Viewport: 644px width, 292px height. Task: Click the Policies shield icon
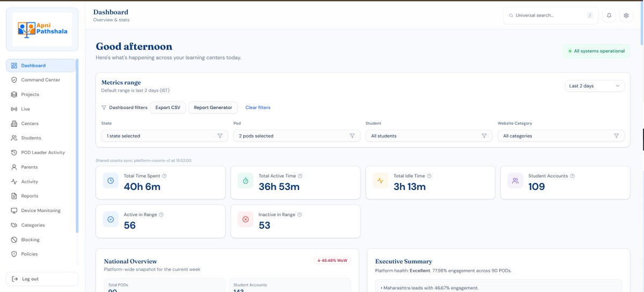(14, 254)
